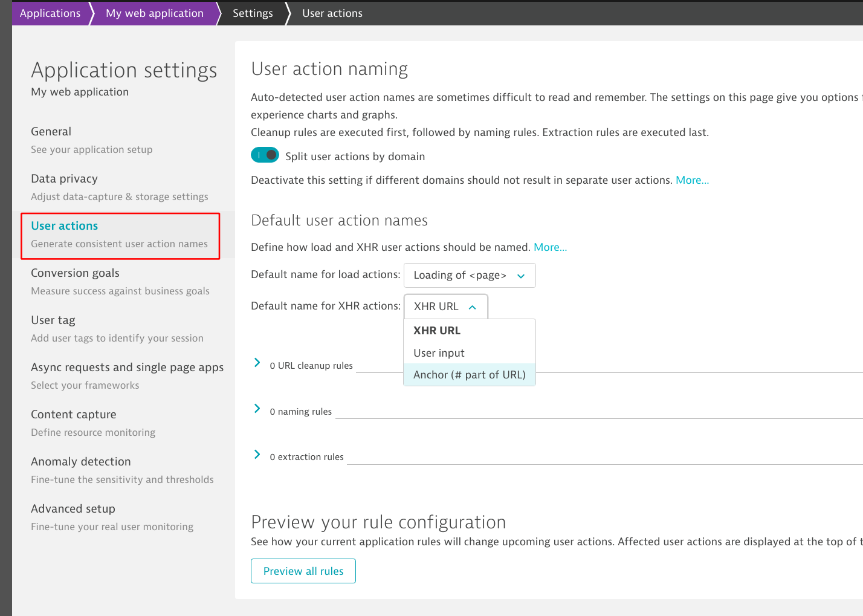Open General application settings
The image size is (863, 616).
[x=51, y=132]
